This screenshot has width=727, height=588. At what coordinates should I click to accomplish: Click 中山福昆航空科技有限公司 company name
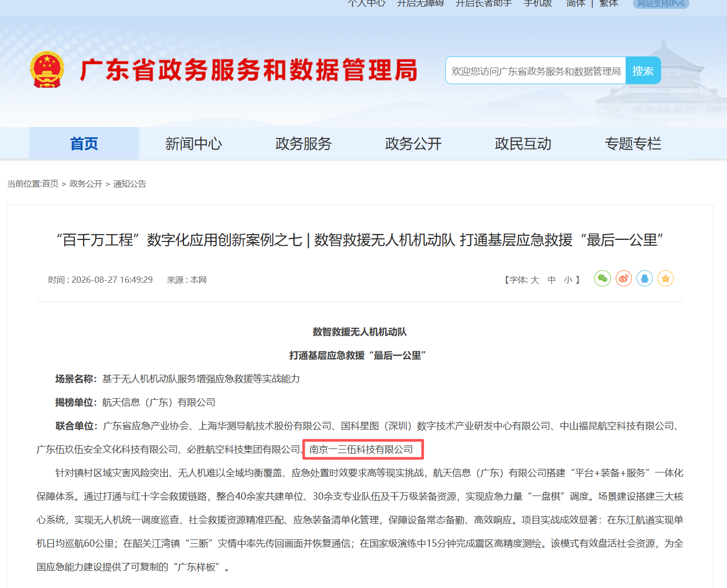point(617,426)
